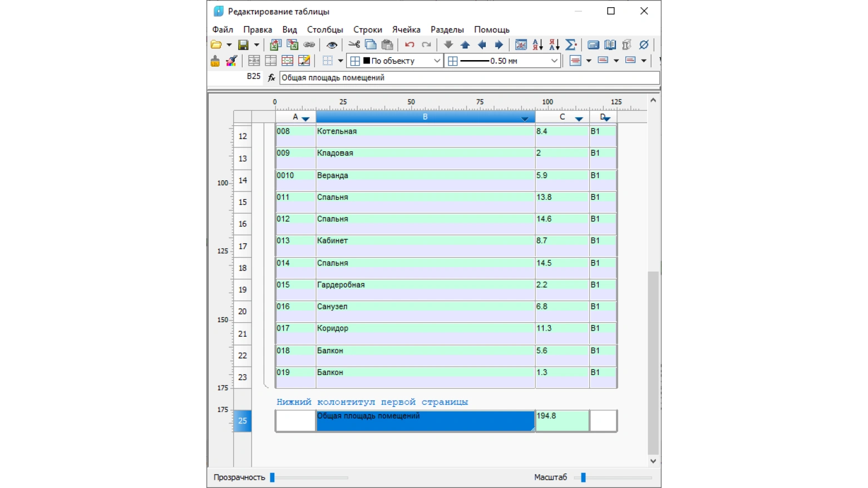Click the Масштаб zoom slider handle
The width and height of the screenshot is (868, 488).
(583, 477)
